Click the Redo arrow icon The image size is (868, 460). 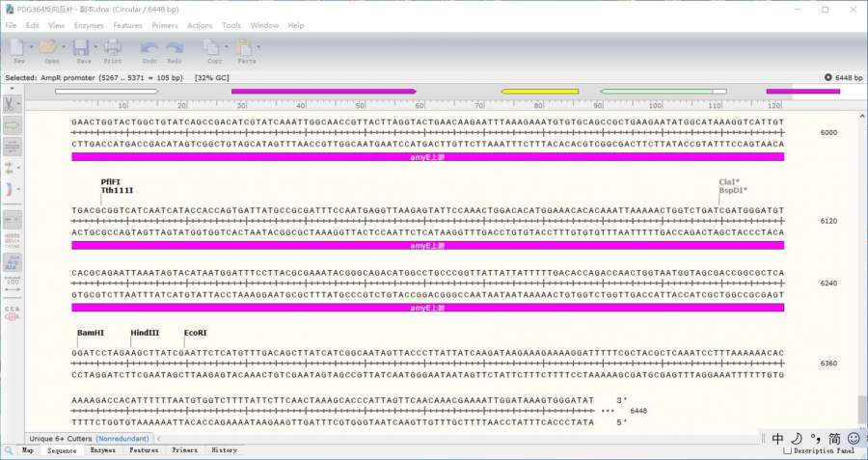coord(175,49)
